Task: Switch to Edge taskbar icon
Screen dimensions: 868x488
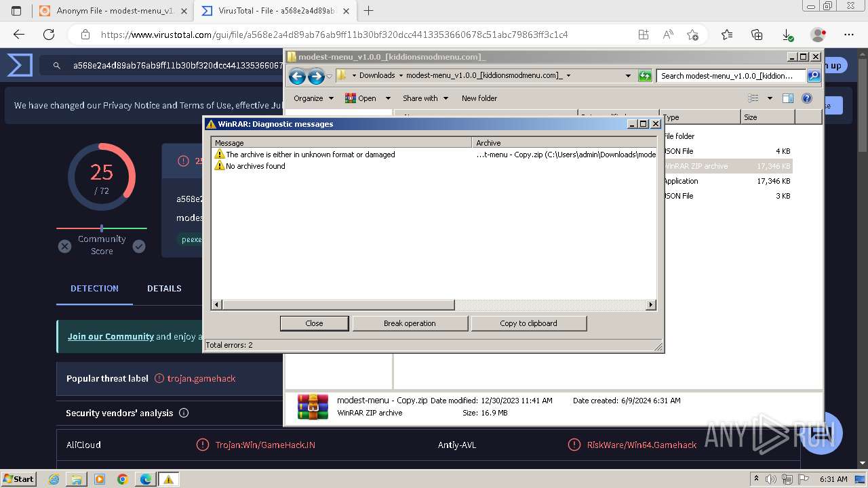Action: click(146, 479)
